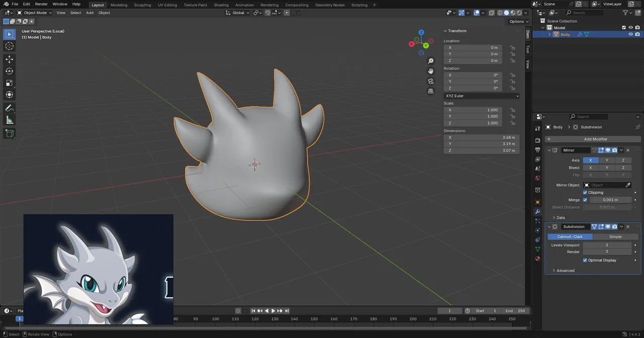Screen dimensions: 644x338
Task: Disable the Optimal Display checkbox
Action: (x=585, y=260)
